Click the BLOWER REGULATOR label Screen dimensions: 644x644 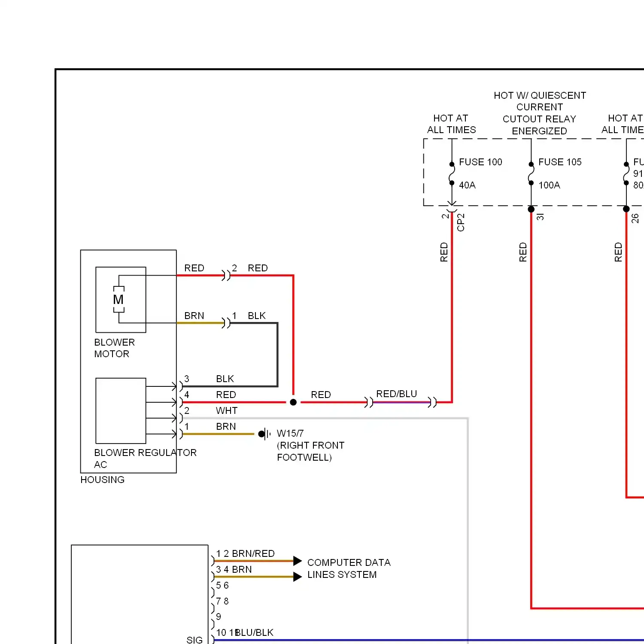145,453
